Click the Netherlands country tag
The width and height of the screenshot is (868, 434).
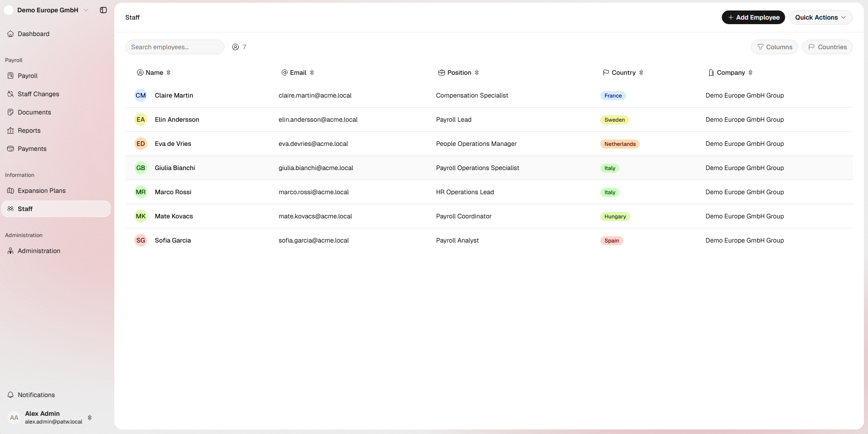coord(620,144)
